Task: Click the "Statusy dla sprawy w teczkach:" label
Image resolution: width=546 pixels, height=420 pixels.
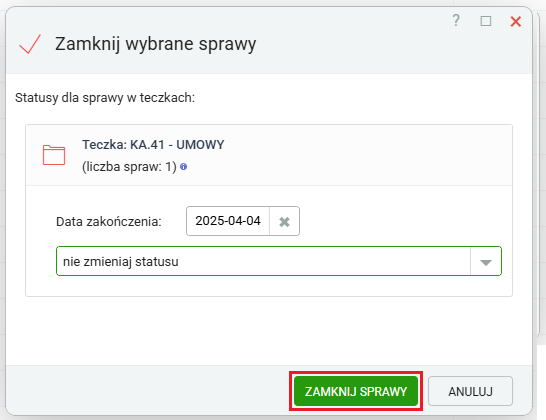Action: click(x=105, y=98)
